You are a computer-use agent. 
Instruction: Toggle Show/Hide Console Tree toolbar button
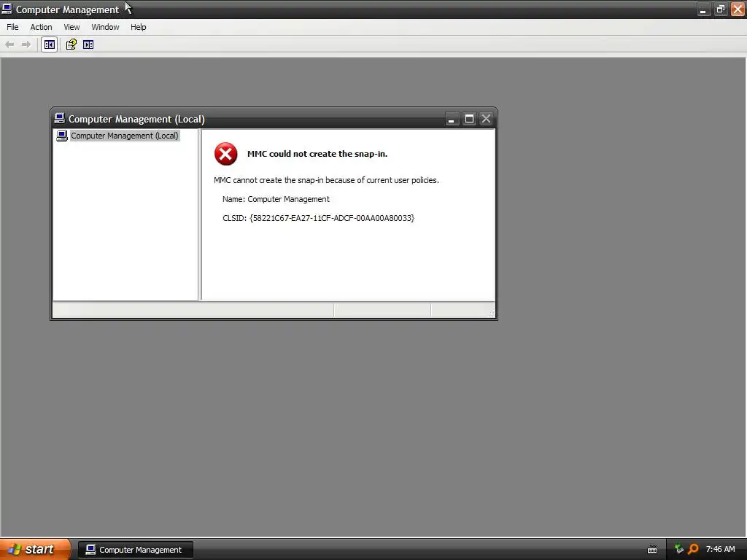49,44
